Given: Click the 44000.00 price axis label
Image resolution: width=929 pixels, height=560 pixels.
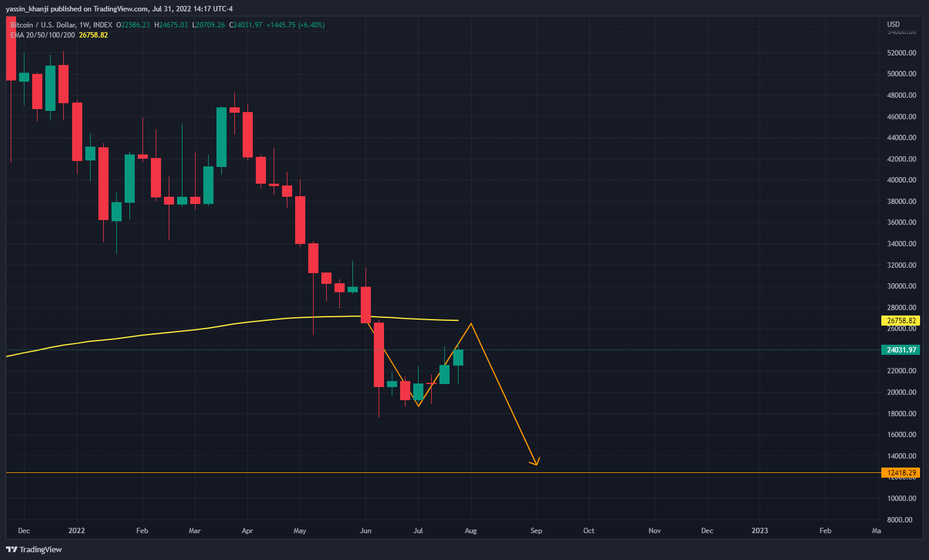Looking at the screenshot, I should pos(902,138).
